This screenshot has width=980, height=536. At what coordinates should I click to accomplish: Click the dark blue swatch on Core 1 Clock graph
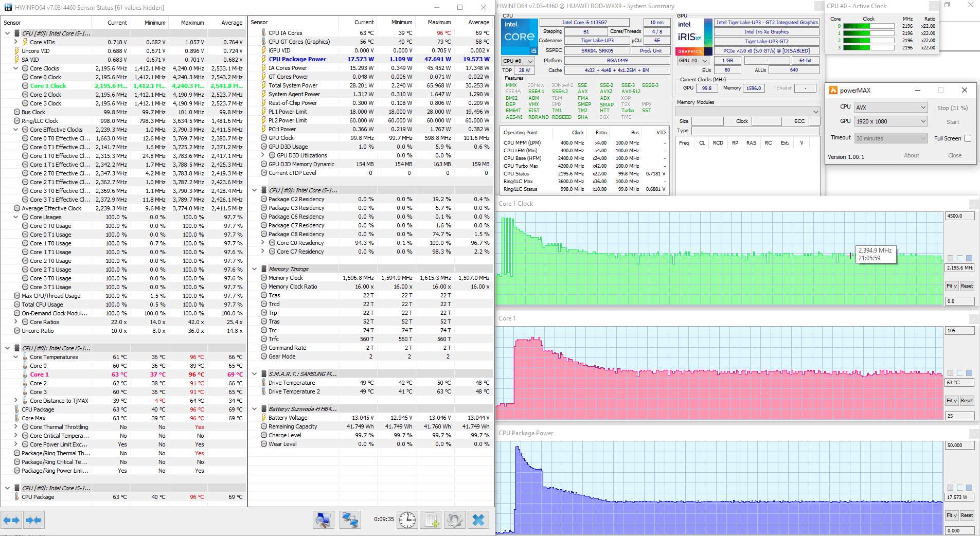click(x=969, y=258)
